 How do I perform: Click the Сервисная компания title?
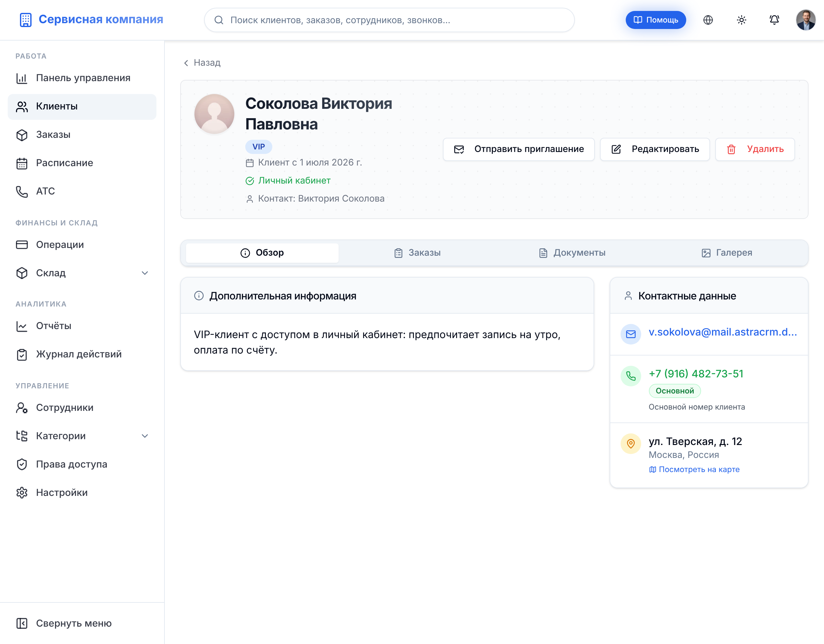pyautogui.click(x=101, y=19)
